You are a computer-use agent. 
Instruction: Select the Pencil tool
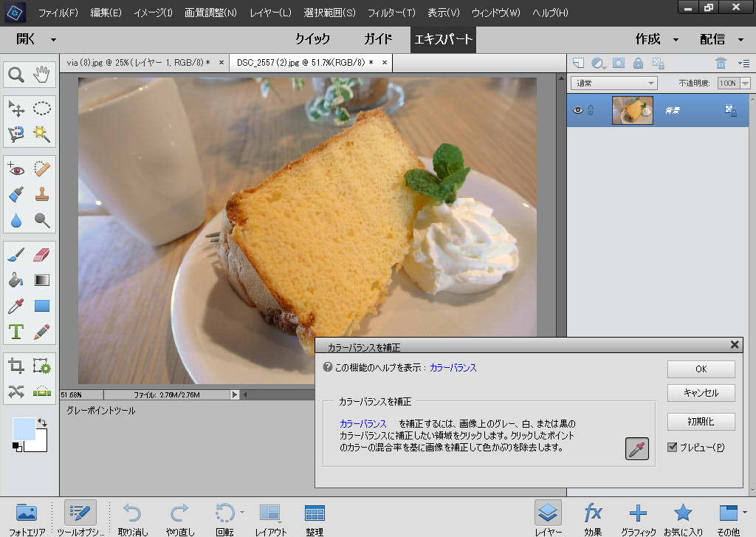[42, 332]
